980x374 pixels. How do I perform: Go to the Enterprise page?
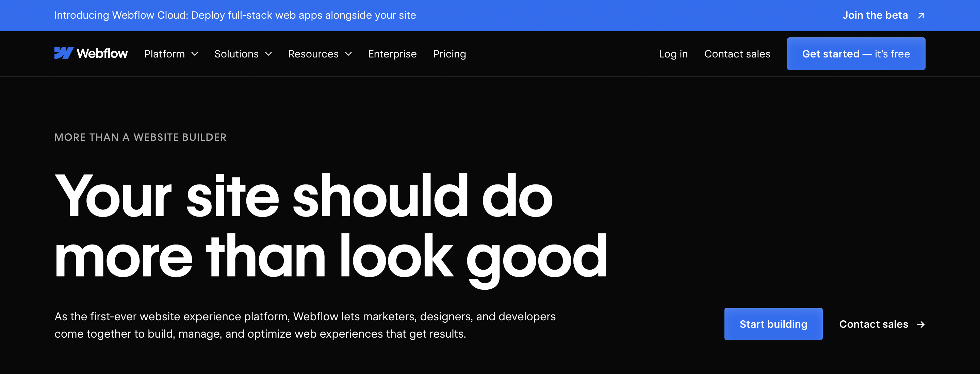[x=392, y=54]
